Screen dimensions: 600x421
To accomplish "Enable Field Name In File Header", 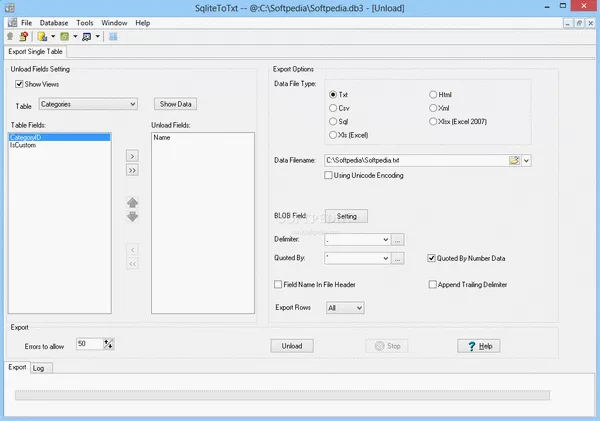I will (x=278, y=284).
